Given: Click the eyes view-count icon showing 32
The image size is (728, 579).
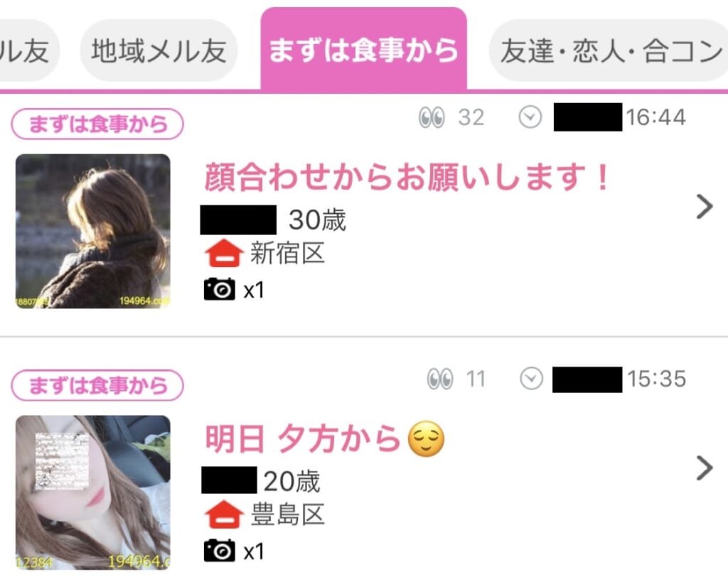Looking at the screenshot, I should click(432, 117).
